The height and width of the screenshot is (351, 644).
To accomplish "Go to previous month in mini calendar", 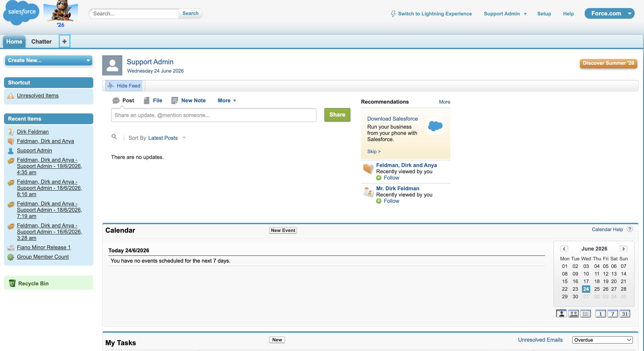I will click(x=564, y=249).
